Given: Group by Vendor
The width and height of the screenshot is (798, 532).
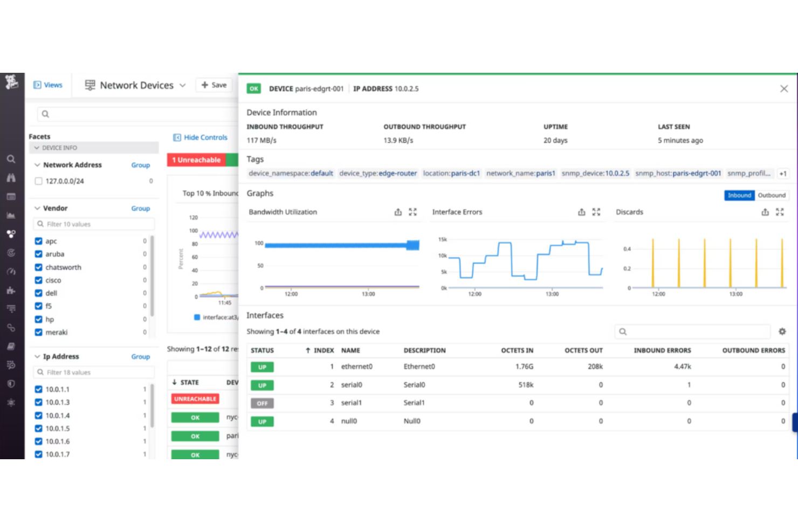Looking at the screenshot, I should 140,208.
